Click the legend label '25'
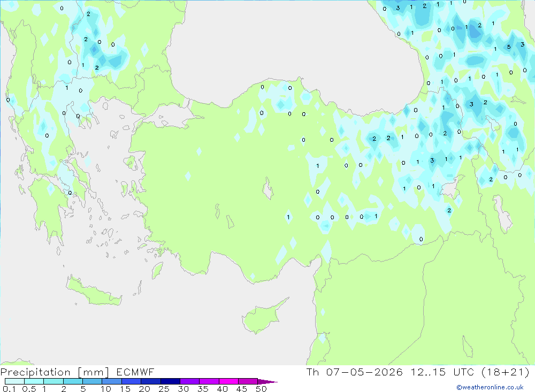The width and height of the screenshot is (535, 392). point(164,389)
